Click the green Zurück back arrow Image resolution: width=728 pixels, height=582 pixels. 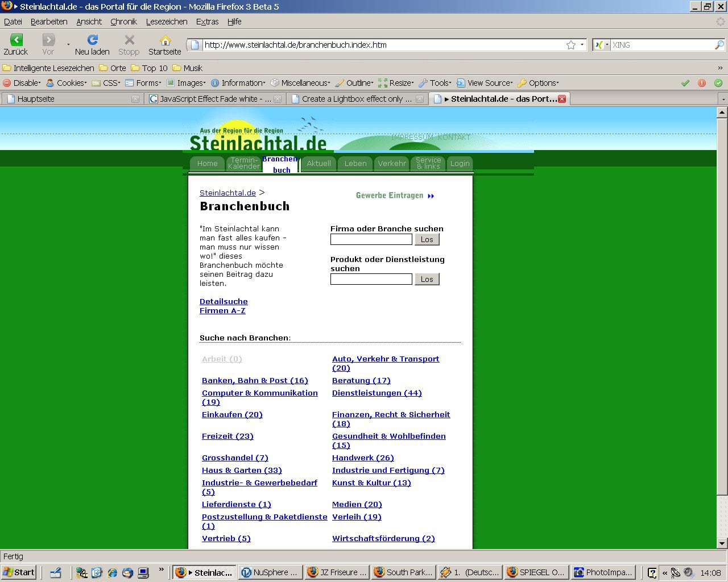click(x=16, y=40)
